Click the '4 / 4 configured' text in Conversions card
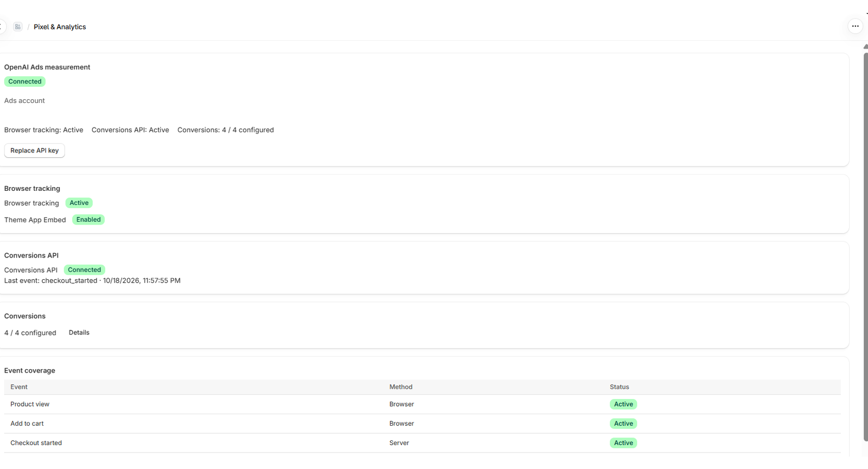Image resolution: width=868 pixels, height=469 pixels. pos(30,333)
